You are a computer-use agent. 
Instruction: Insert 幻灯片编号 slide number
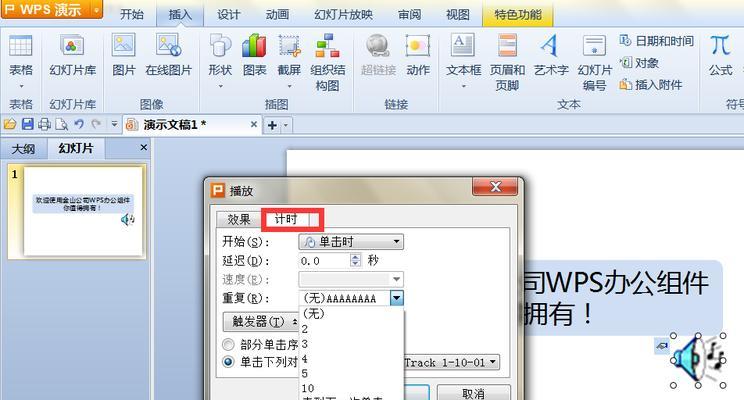click(x=594, y=46)
